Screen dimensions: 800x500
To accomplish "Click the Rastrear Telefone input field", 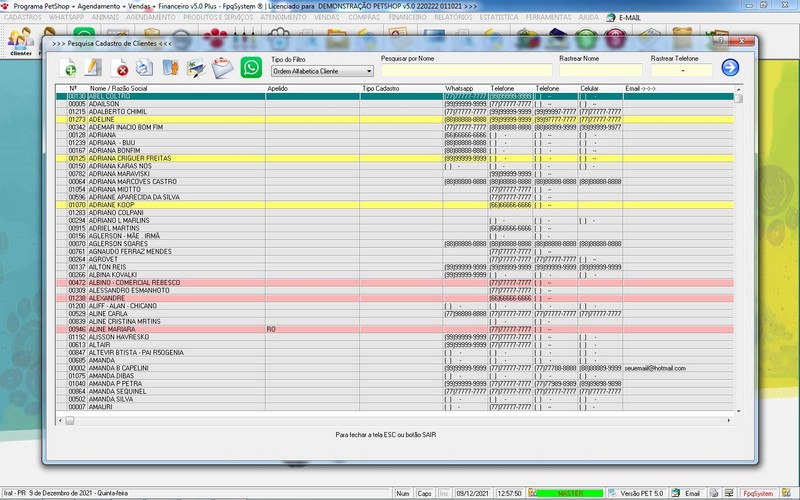I will tap(681, 70).
